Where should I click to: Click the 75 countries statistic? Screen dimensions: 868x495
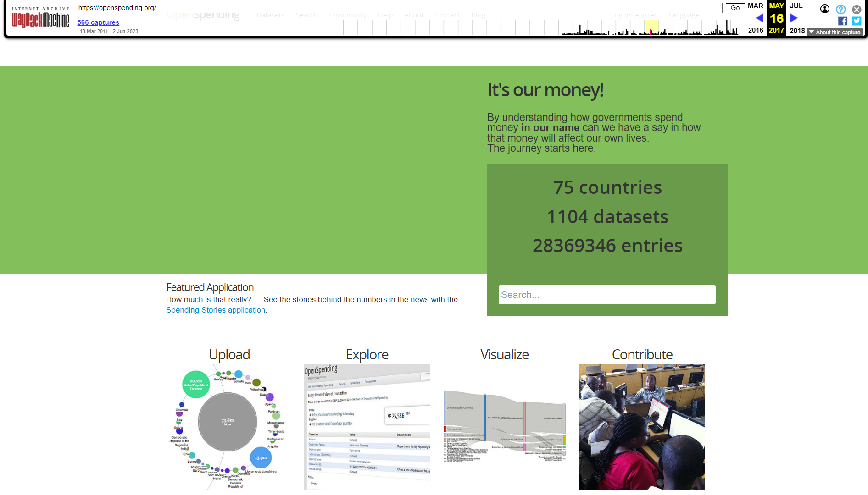pyautogui.click(x=607, y=187)
